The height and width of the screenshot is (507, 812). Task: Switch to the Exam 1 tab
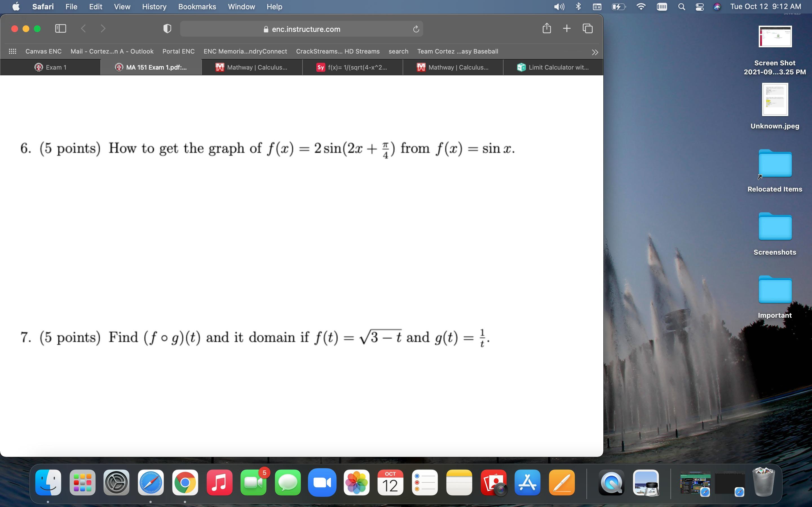point(50,67)
